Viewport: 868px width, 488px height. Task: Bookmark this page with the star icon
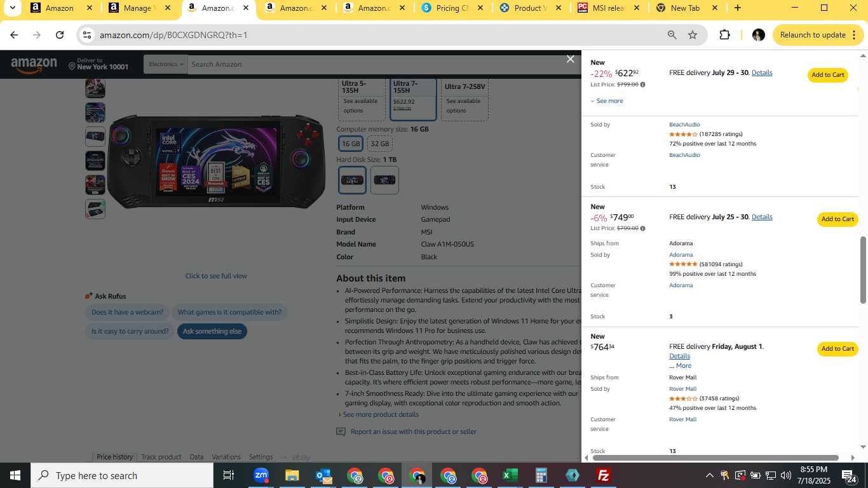(693, 35)
